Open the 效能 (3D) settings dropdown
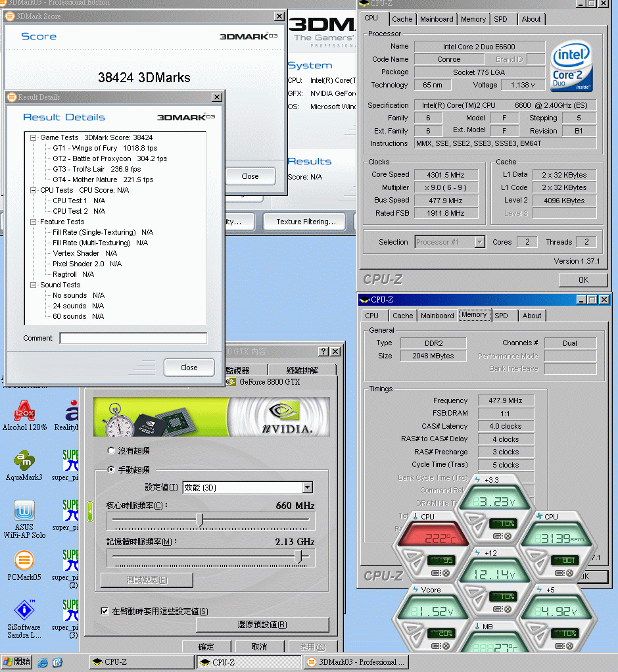Screen dimensions: 618x672 click(x=307, y=487)
